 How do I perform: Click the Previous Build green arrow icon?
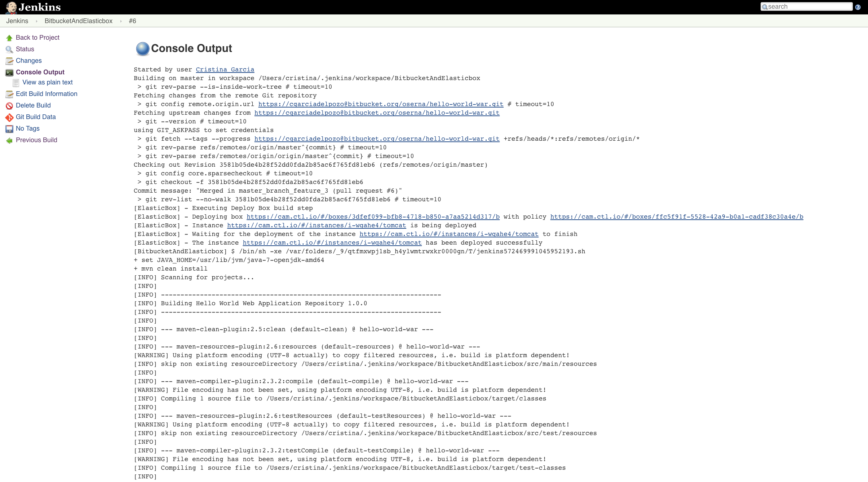[9, 140]
